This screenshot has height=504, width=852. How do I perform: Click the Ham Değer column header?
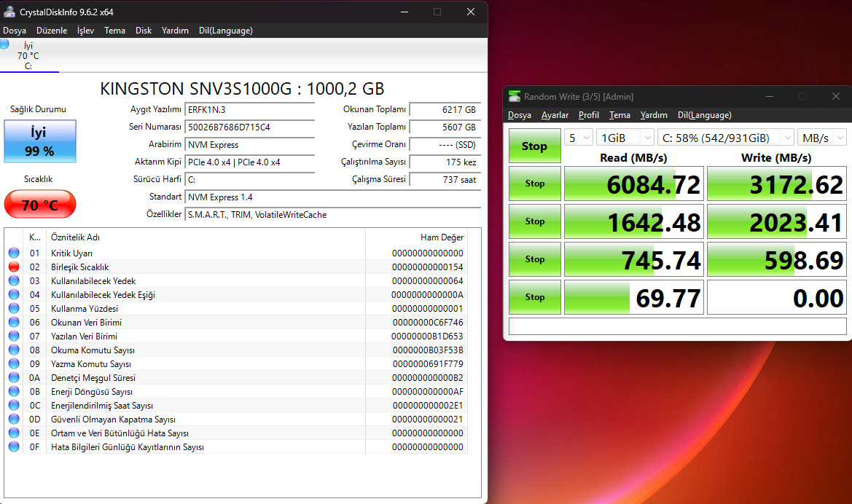(x=416, y=237)
